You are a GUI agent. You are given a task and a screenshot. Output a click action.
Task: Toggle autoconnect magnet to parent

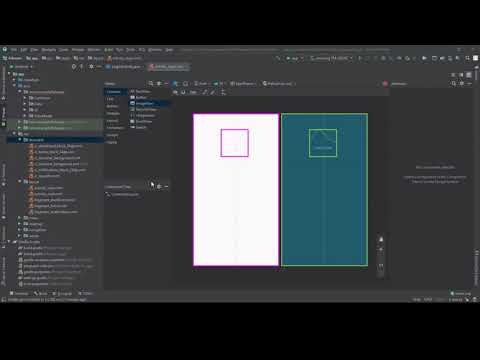pyautogui.click(x=183, y=92)
